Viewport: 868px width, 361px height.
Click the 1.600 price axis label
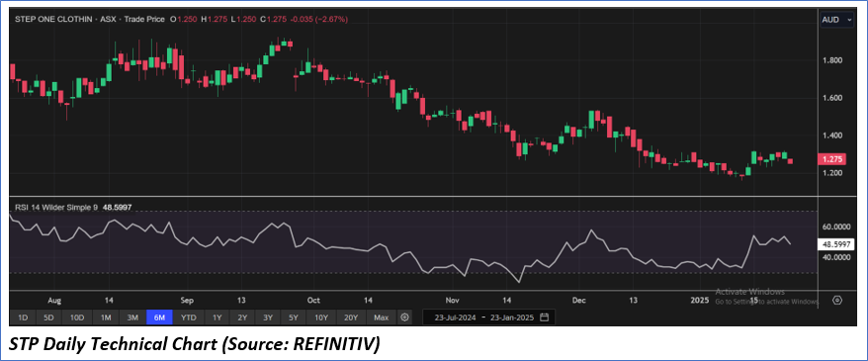point(832,98)
